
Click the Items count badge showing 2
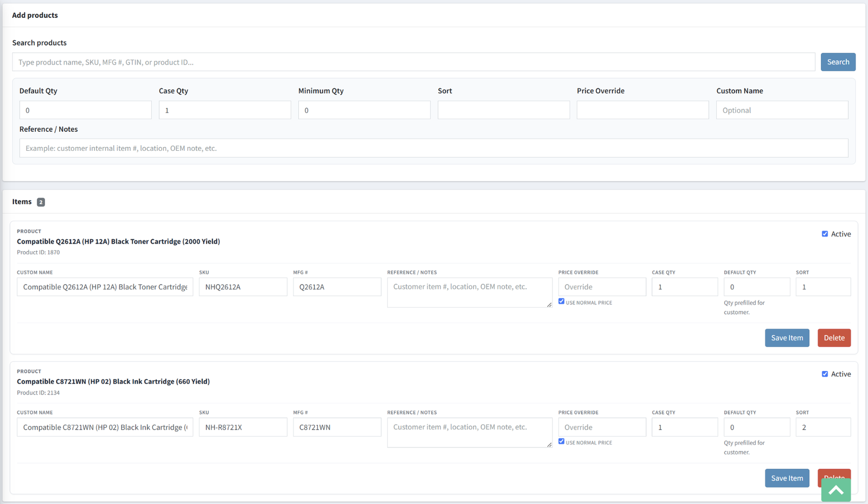pos(41,202)
